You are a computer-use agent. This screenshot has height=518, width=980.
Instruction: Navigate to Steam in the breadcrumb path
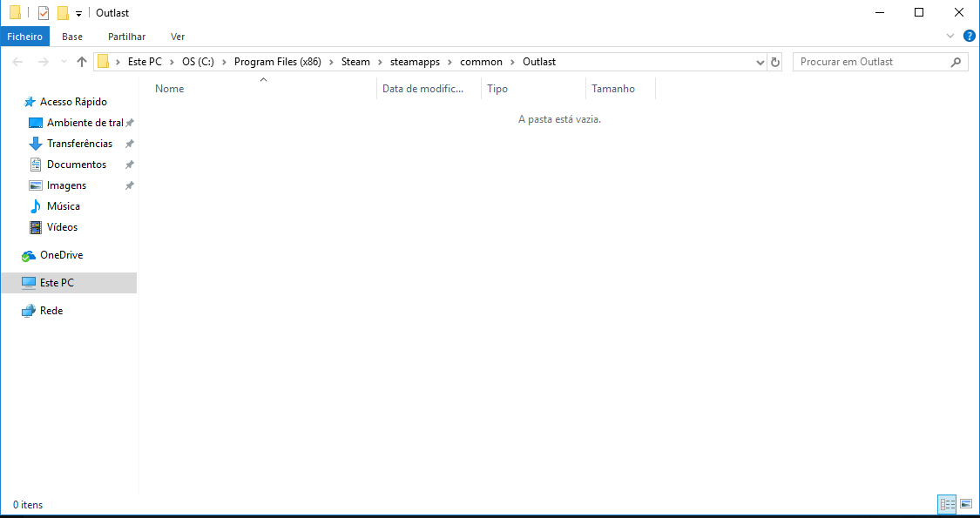pos(355,62)
